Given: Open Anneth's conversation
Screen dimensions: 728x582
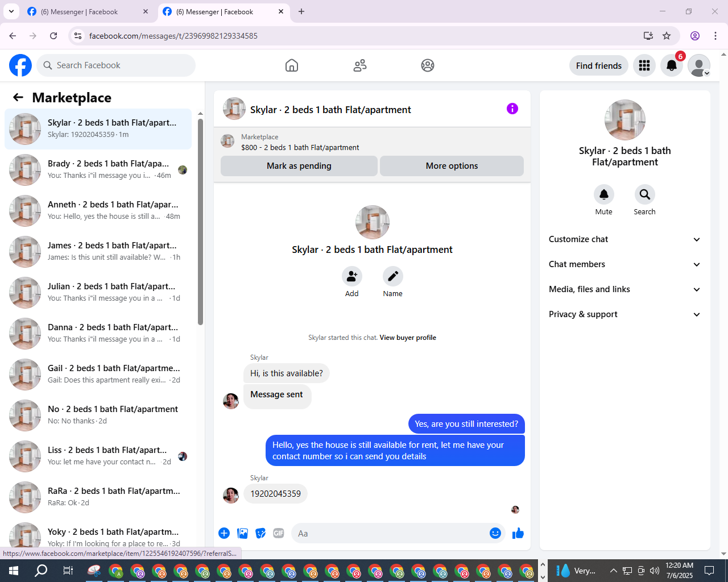Looking at the screenshot, I should [x=98, y=211].
